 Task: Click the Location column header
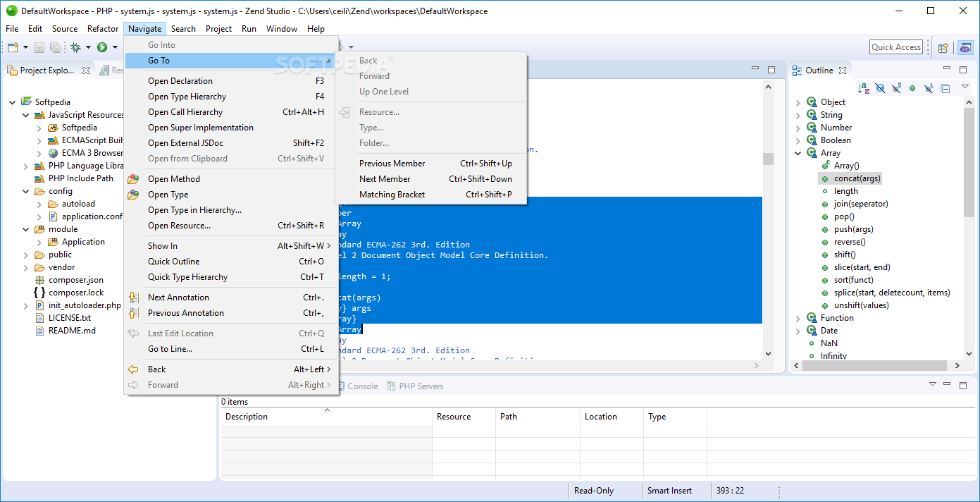coord(612,417)
